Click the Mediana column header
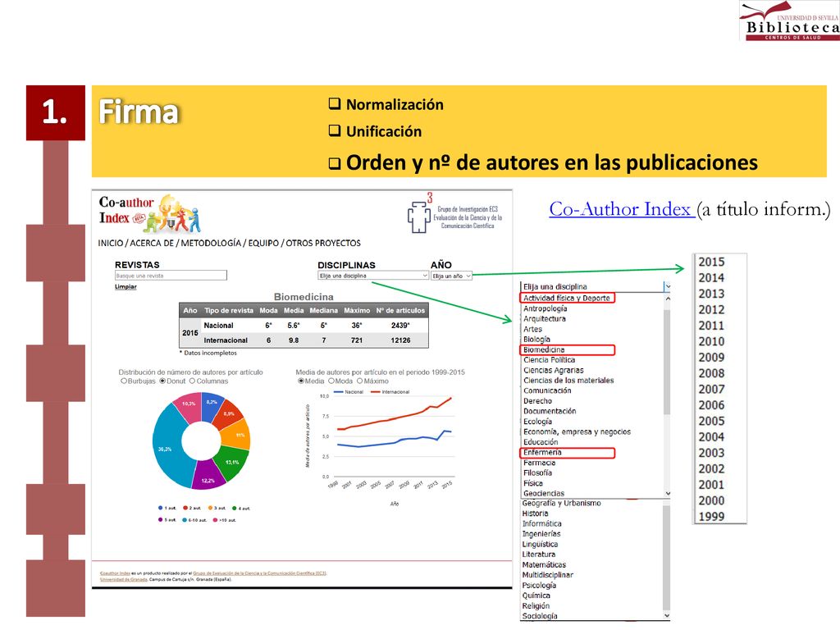The height and width of the screenshot is (630, 840). click(x=323, y=311)
